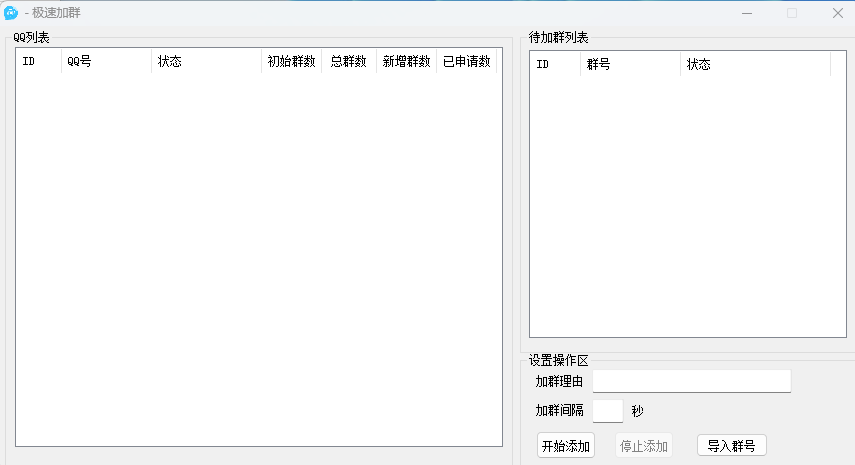Click the 总群数 column header
Image resolution: width=855 pixels, height=465 pixels.
tap(348, 62)
